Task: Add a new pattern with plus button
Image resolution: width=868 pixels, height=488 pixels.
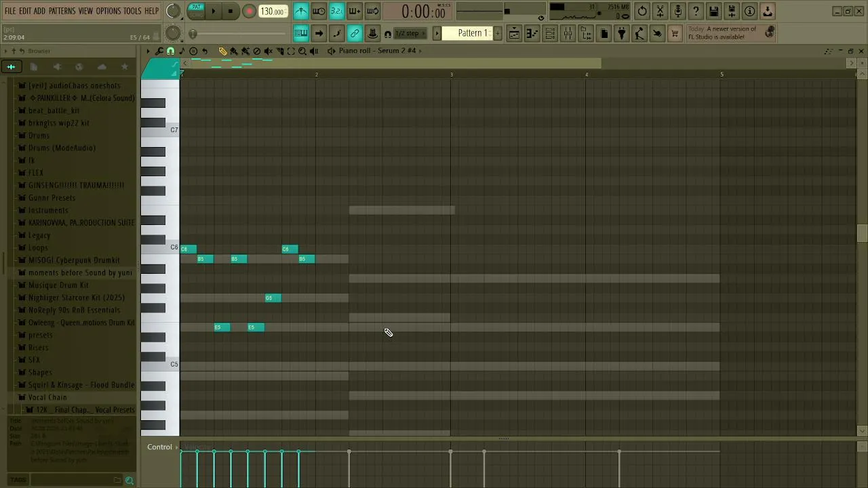Action: [x=498, y=33]
